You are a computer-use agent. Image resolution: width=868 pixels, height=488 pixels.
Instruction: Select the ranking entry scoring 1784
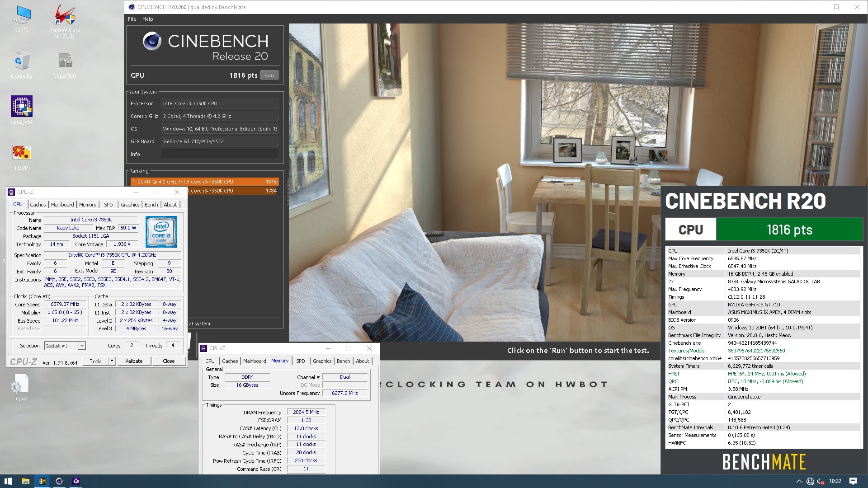(x=233, y=191)
